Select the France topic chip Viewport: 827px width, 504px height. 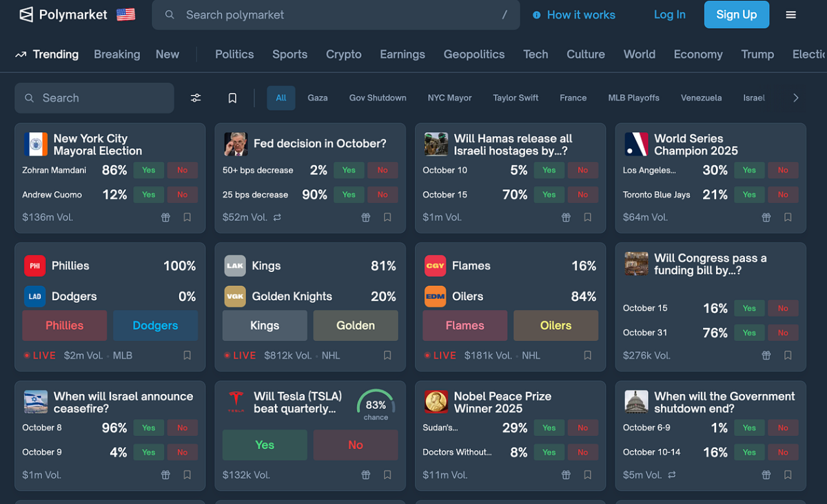click(573, 98)
